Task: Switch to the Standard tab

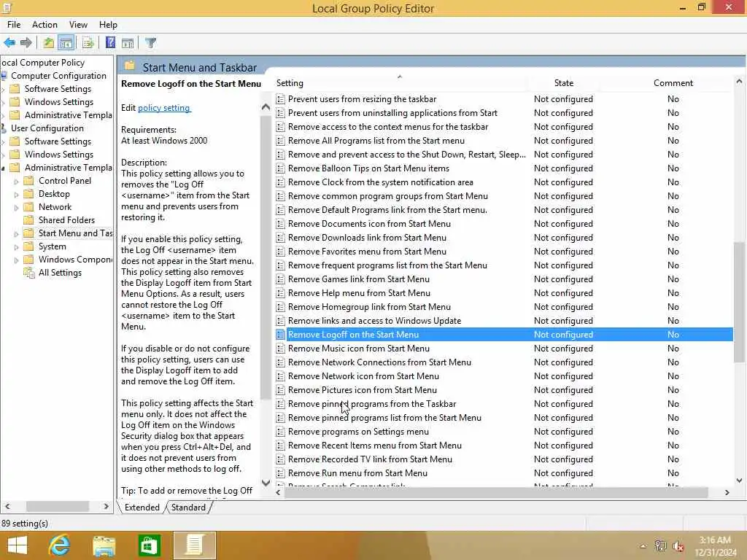Action: pyautogui.click(x=188, y=507)
